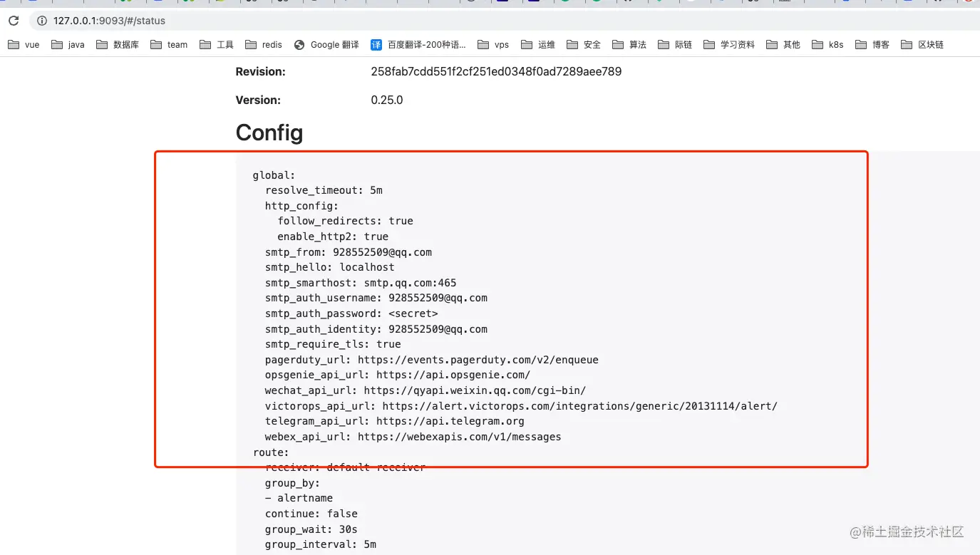
Task: Open the 运维 bookmark folder
Action: 538,44
